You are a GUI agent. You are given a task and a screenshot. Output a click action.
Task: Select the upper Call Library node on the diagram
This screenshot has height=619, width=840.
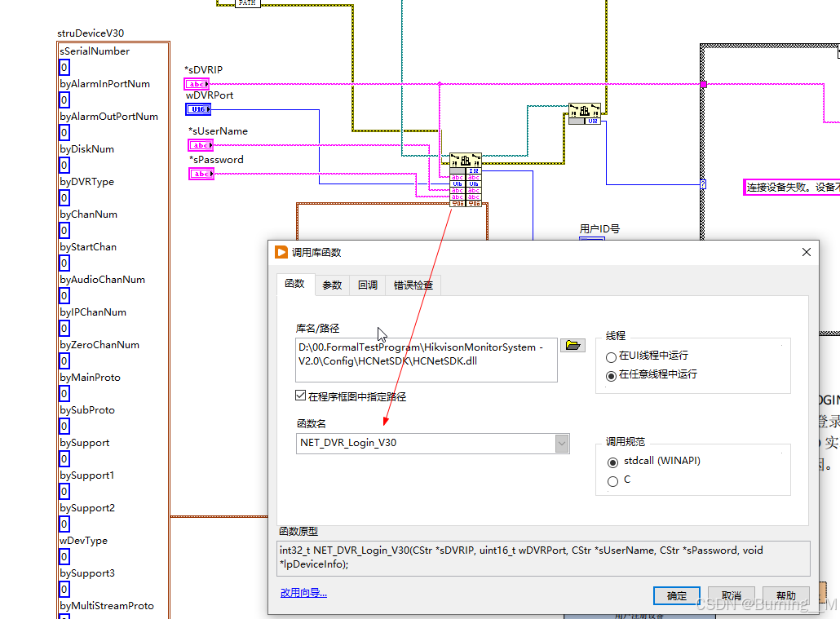[586, 112]
